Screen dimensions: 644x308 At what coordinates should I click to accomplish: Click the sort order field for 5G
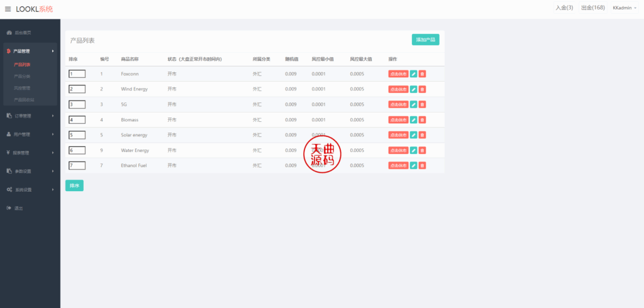pyautogui.click(x=77, y=104)
